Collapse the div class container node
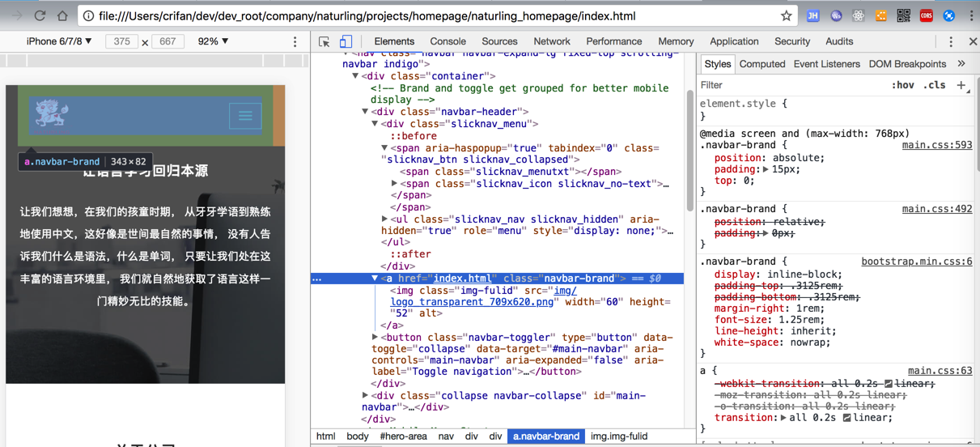The height and width of the screenshot is (447, 980). click(x=355, y=76)
